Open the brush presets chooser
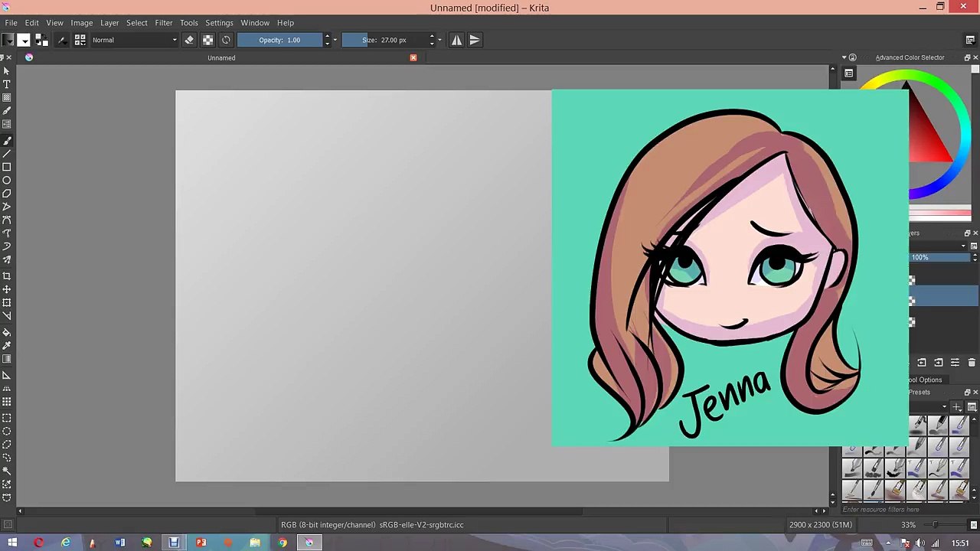 pyautogui.click(x=80, y=40)
